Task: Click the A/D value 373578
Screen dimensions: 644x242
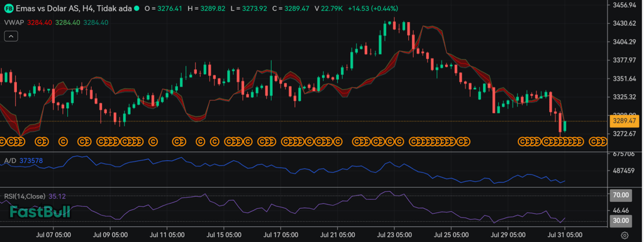Action: click(31, 161)
